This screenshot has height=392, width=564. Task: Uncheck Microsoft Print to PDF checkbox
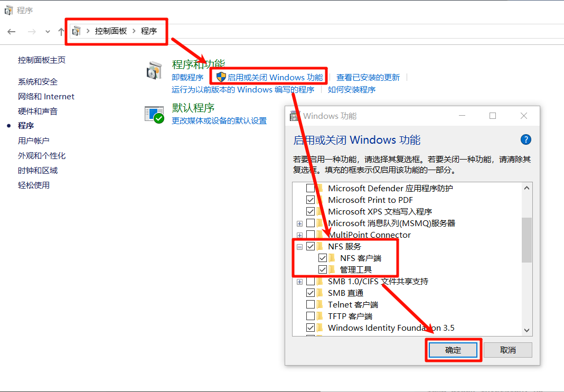(x=311, y=200)
